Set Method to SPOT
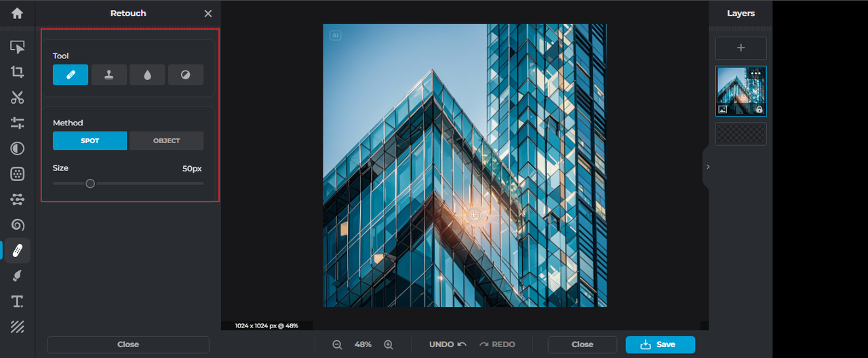The height and width of the screenshot is (358, 868). click(90, 140)
